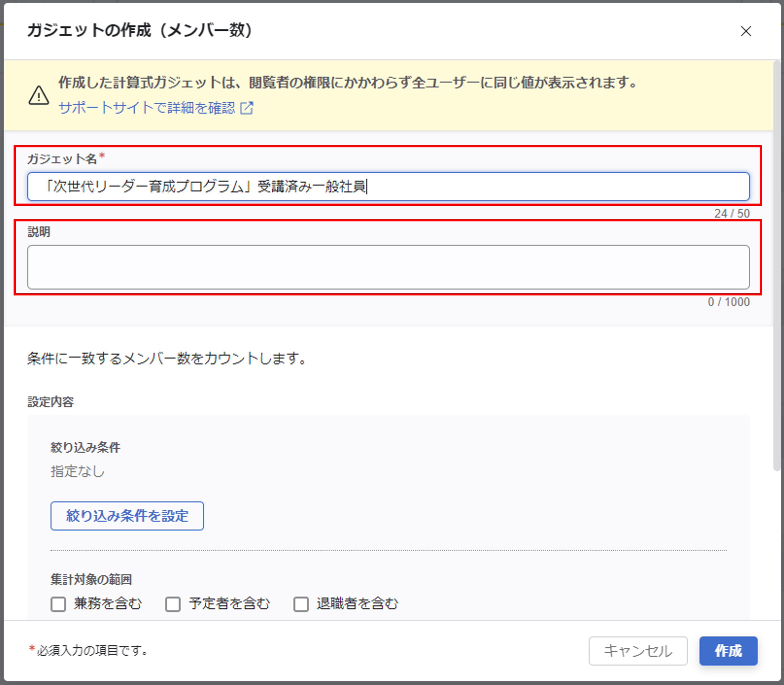Click the 説明 field label
This screenshot has height=685, width=784.
tap(39, 232)
